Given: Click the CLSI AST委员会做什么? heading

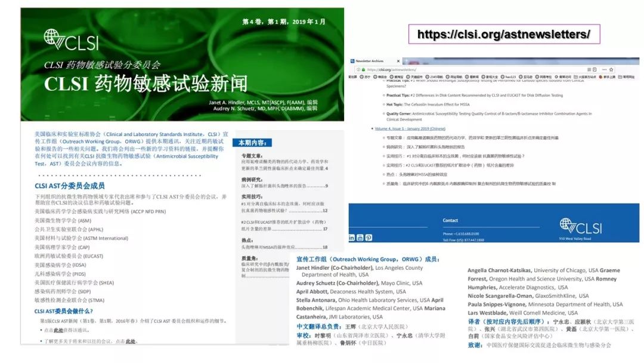Looking at the screenshot, I should pyautogui.click(x=63, y=311).
